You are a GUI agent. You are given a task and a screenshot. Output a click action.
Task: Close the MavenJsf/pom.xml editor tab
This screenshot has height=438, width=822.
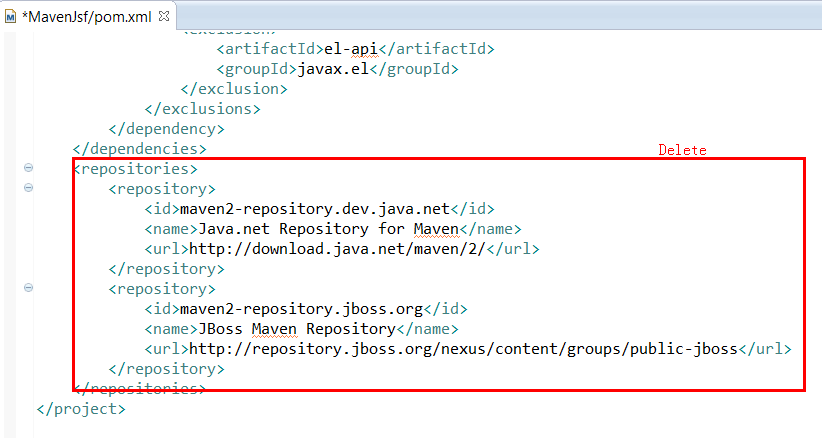point(163,16)
